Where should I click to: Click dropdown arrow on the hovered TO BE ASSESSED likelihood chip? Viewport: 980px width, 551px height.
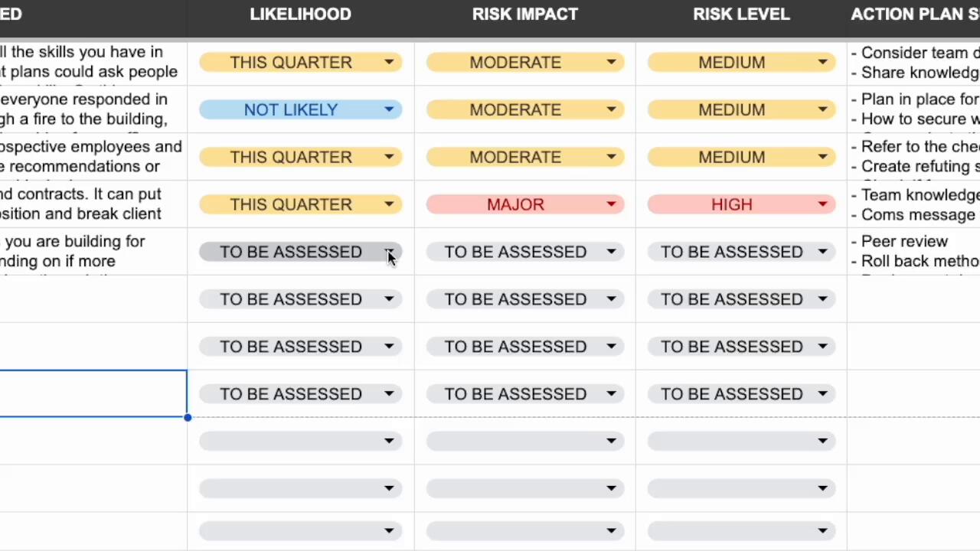(x=389, y=253)
